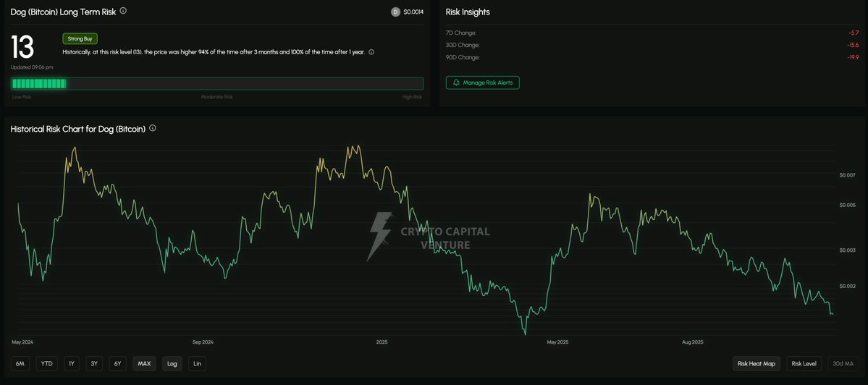Select the 6M time range

point(20,363)
